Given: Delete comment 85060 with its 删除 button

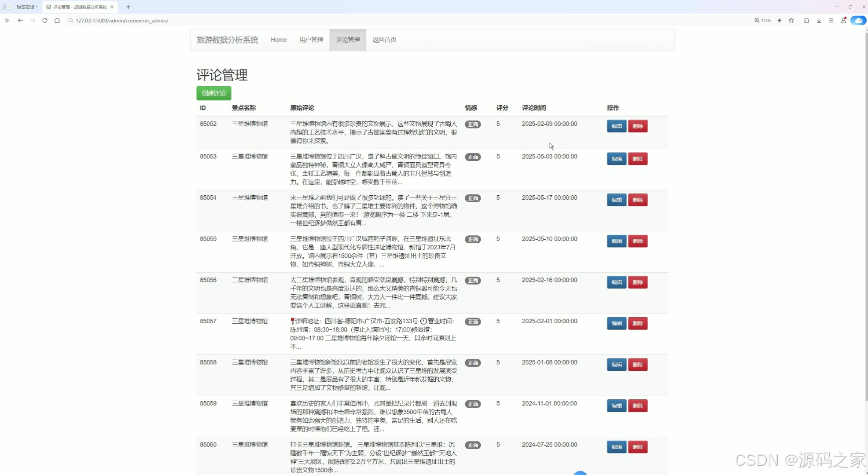Looking at the screenshot, I should pyautogui.click(x=637, y=446).
